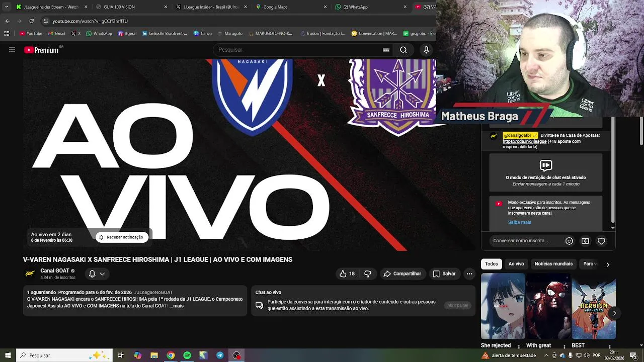Click Abrir painel chat button
The height and width of the screenshot is (362, 644).
[x=457, y=305]
